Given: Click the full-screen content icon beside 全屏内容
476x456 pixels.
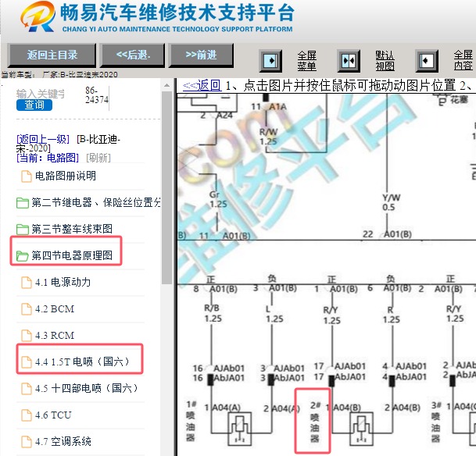Looking at the screenshot, I should pos(427,61).
